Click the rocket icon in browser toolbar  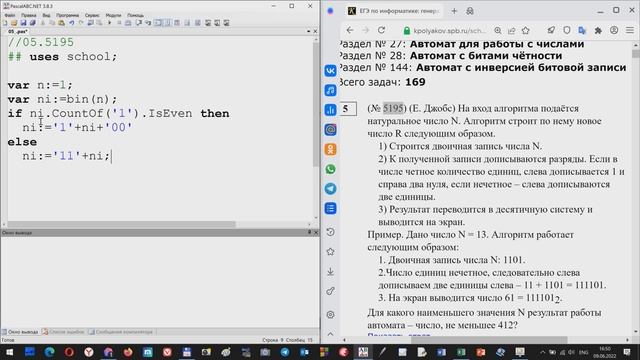point(551,30)
